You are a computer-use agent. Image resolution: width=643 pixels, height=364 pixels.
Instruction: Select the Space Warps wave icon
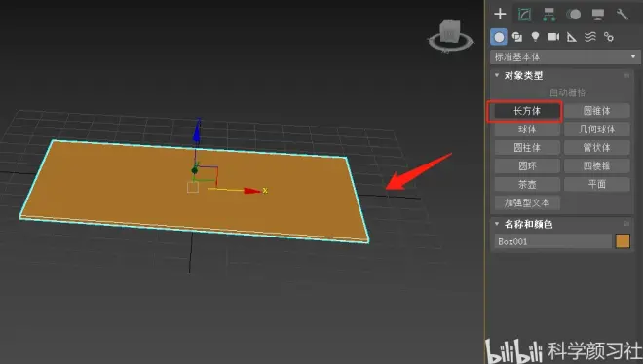[x=590, y=37]
